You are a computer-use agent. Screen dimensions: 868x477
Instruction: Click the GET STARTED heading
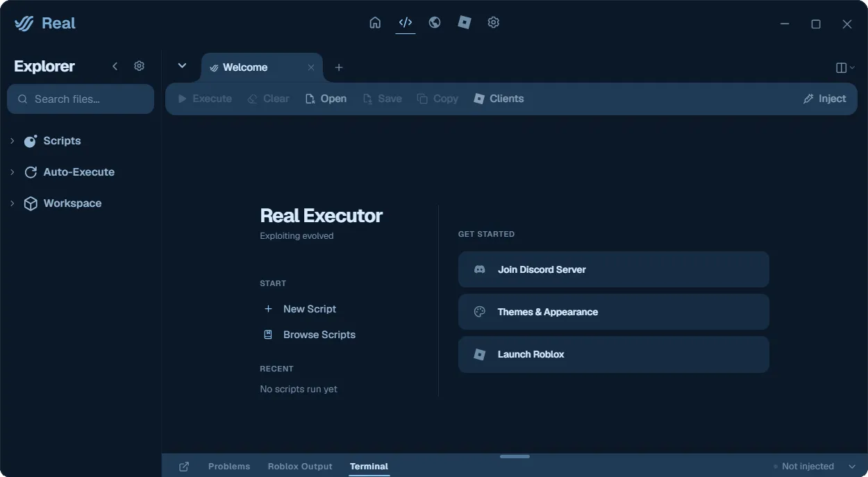point(486,234)
